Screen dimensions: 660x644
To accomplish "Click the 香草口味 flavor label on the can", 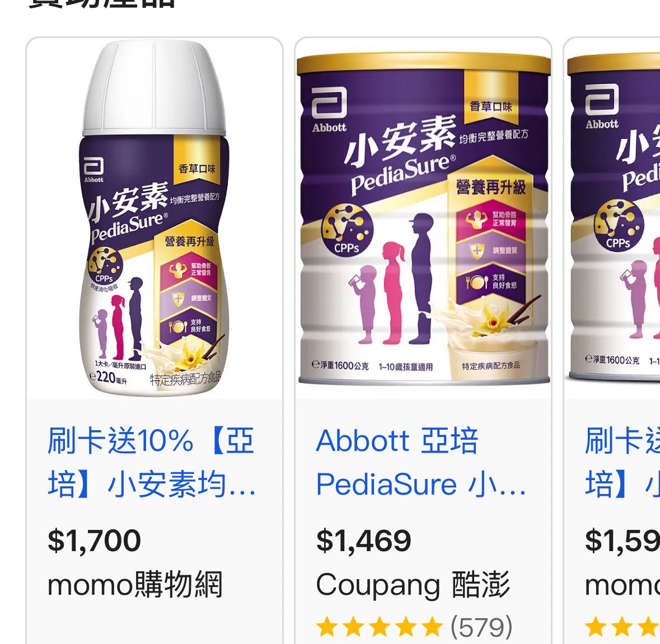I will [x=491, y=106].
